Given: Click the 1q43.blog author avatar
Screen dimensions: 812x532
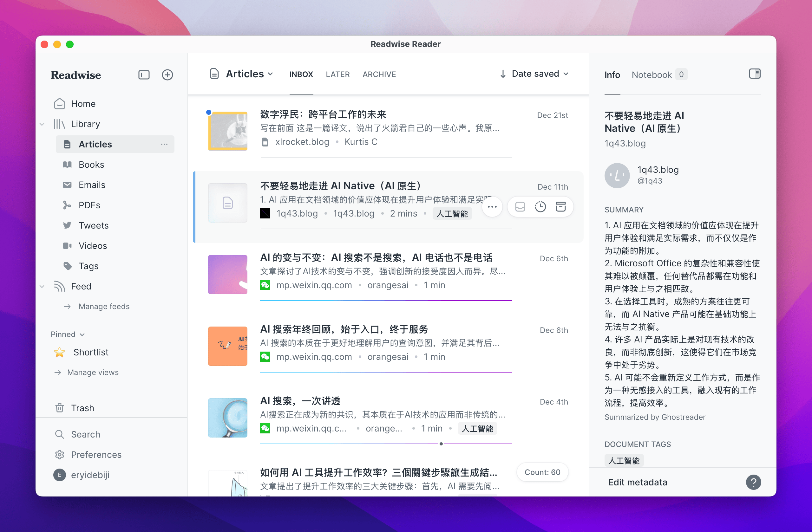Looking at the screenshot, I should (617, 176).
